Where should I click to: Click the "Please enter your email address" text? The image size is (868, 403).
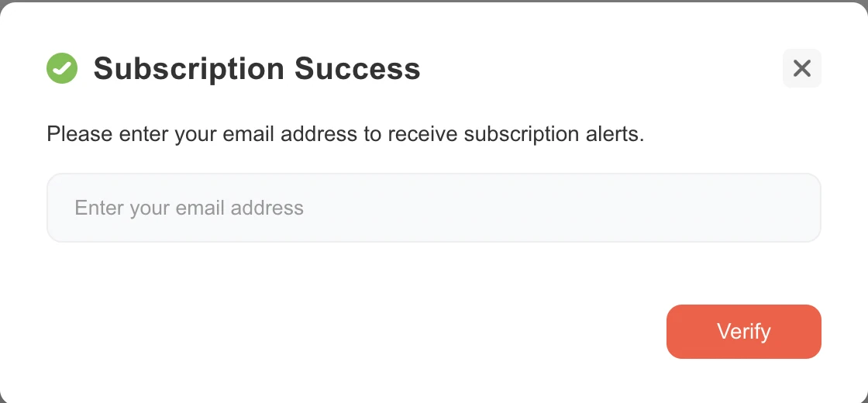click(201, 134)
